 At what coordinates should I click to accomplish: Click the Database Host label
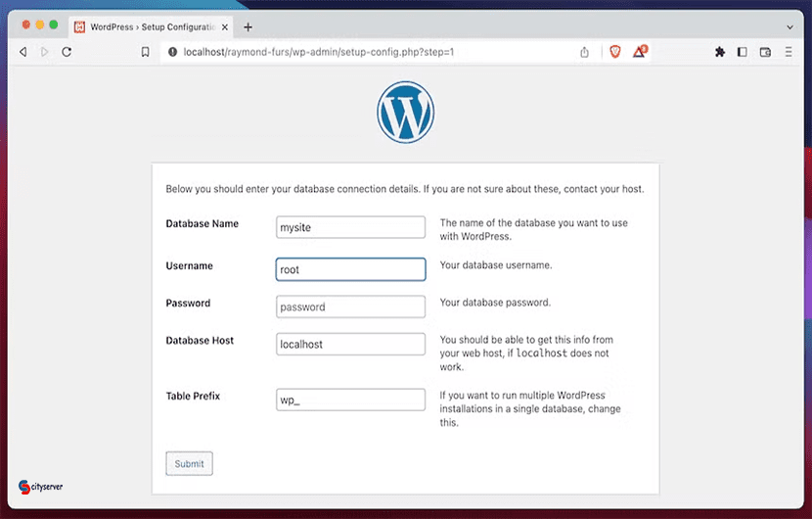pos(200,340)
